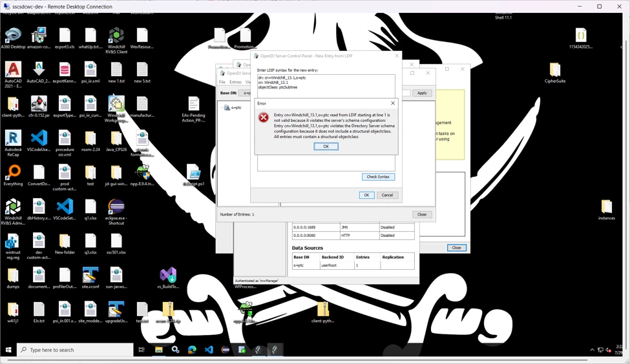Select Windchill RV&S Admin shortcut
This screenshot has width=630, height=364.
[13, 212]
